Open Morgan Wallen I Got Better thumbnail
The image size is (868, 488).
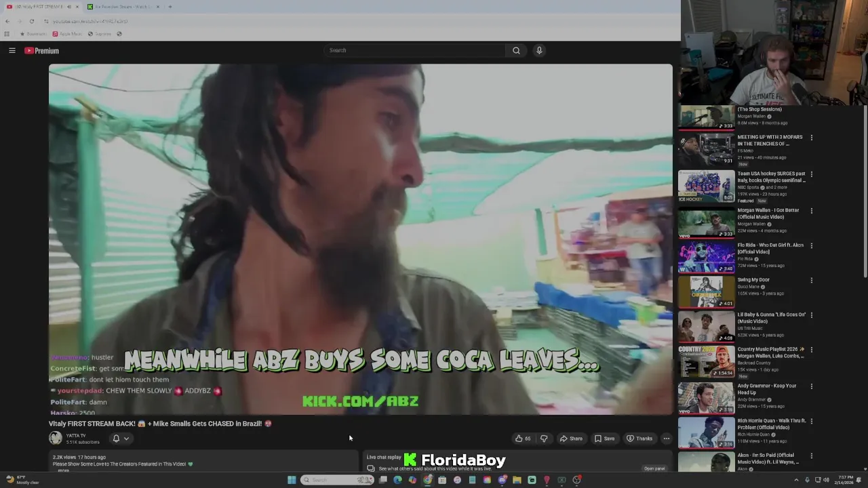pos(707,223)
